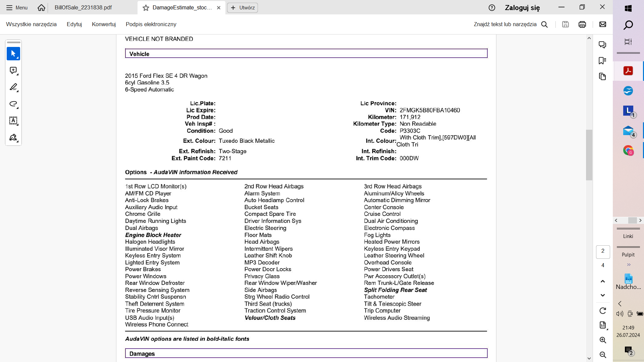The height and width of the screenshot is (362, 644).
Task: Open Google Chrome taskbar icon
Action: (x=628, y=150)
